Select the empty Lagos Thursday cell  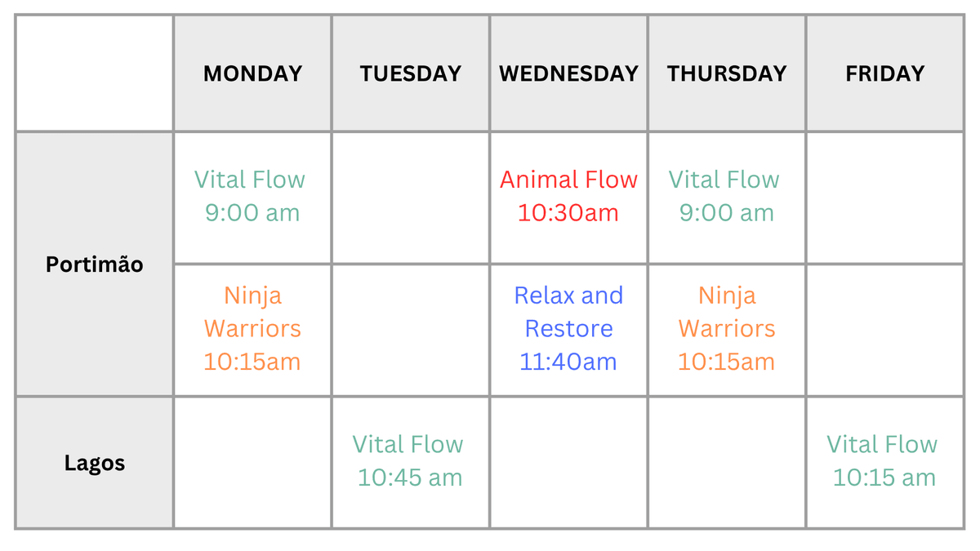pyautogui.click(x=727, y=463)
